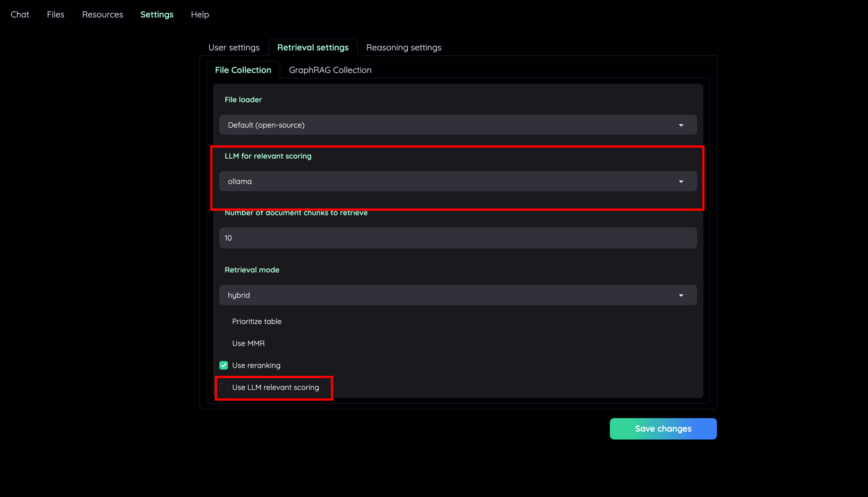The image size is (868, 497).
Task: Switch to the Reasoning settings tab
Action: coord(403,48)
